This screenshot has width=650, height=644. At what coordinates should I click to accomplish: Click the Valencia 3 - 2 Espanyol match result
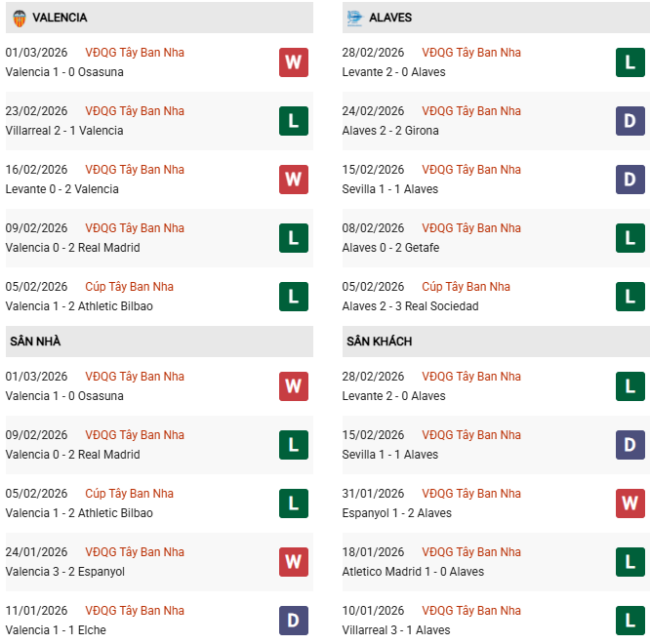pyautogui.click(x=65, y=572)
